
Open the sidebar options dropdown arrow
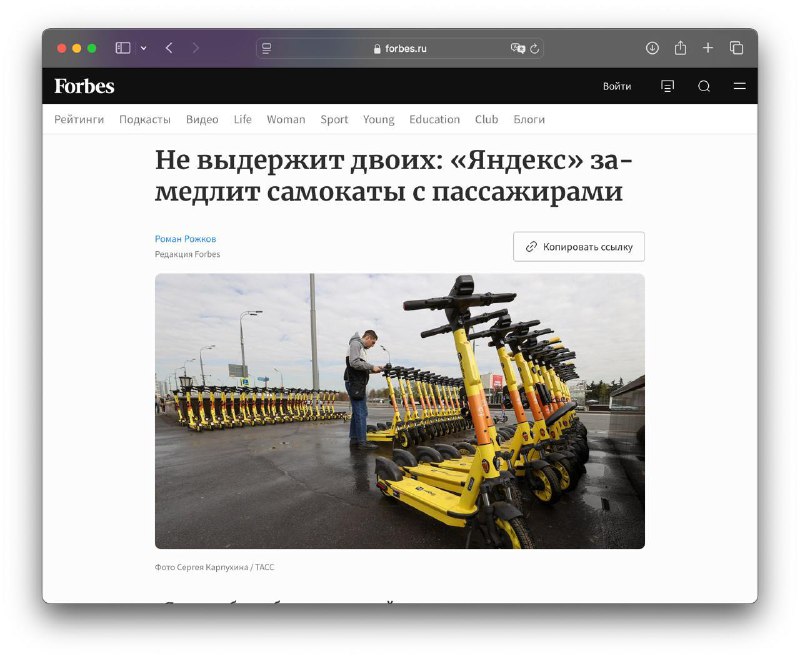pyautogui.click(x=144, y=48)
